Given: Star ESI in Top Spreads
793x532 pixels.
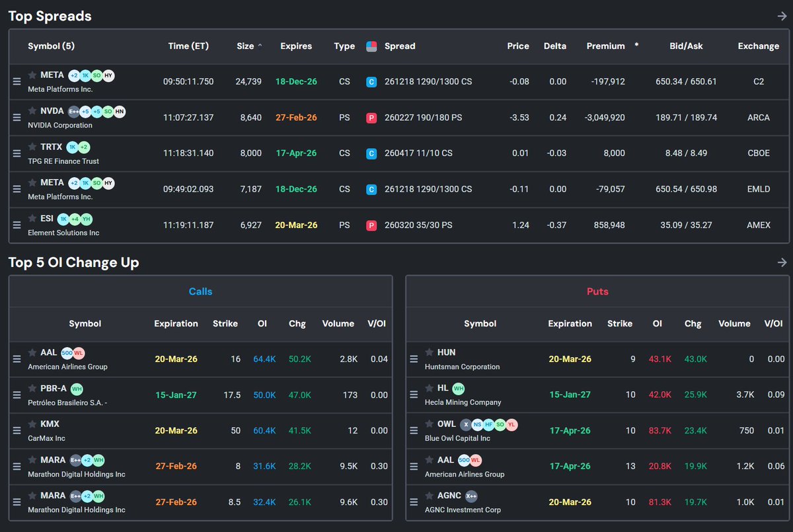Looking at the screenshot, I should 32,218.
